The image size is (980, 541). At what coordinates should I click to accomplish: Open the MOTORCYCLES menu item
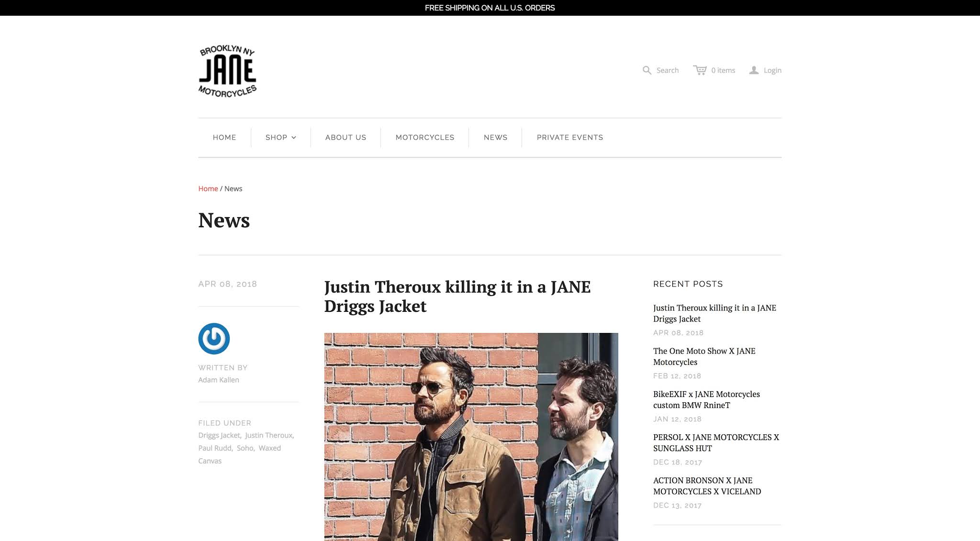(424, 137)
